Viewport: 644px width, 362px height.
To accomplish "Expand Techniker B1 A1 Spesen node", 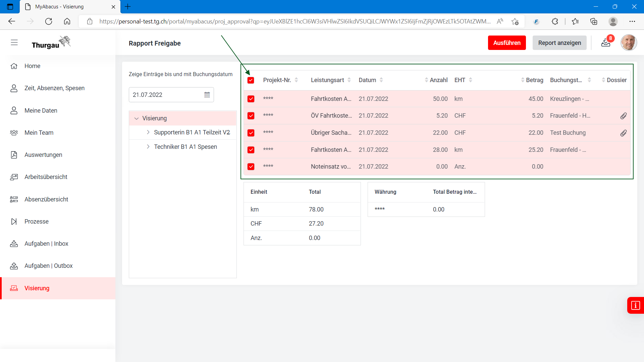I will point(148,147).
